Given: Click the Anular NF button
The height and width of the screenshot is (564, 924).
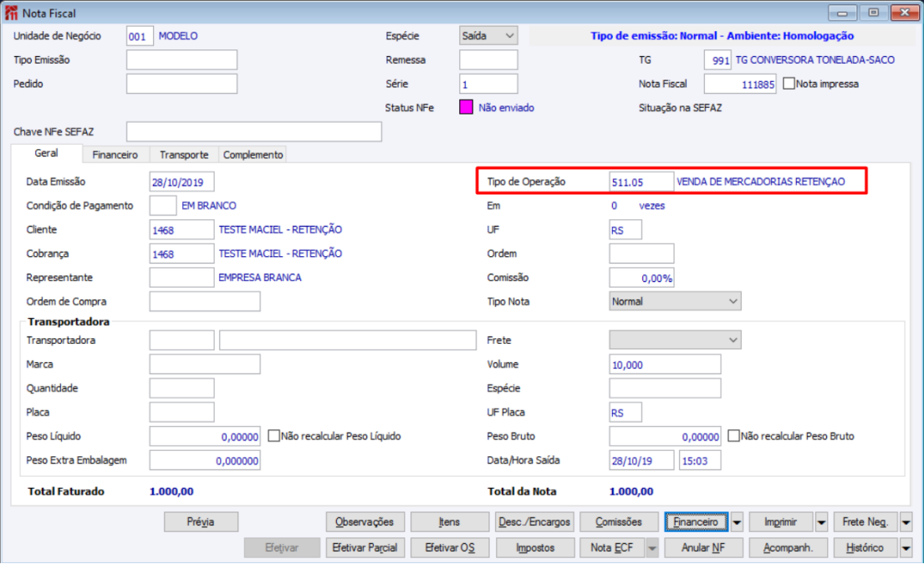Looking at the screenshot, I should (x=703, y=548).
